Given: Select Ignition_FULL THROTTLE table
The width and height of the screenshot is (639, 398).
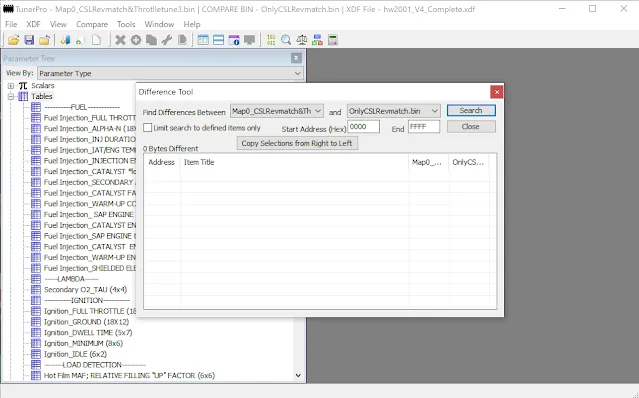Looking at the screenshot, I should click(x=89, y=311).
